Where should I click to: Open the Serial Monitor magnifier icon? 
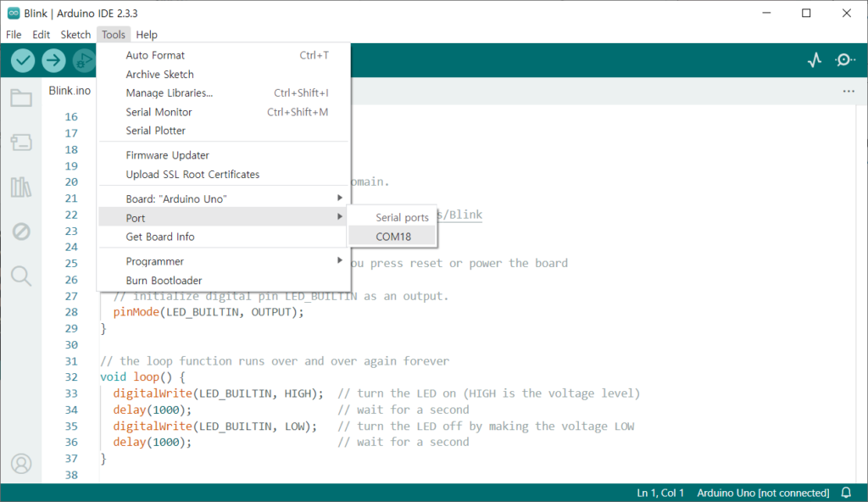coord(845,60)
